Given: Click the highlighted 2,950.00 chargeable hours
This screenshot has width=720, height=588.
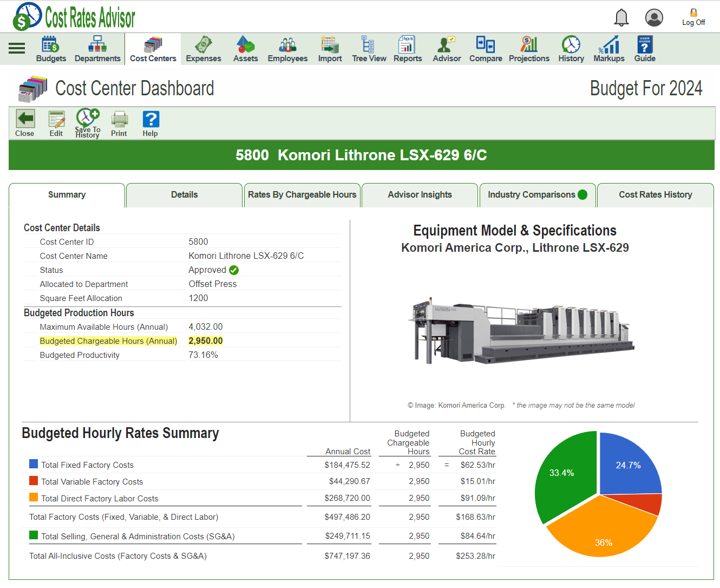Looking at the screenshot, I should coord(206,341).
